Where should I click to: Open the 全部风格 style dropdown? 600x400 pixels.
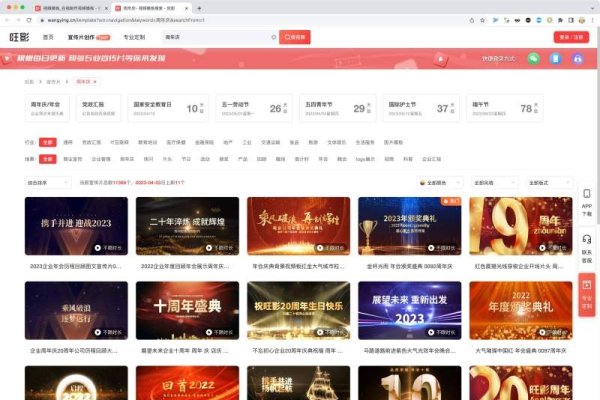[x=494, y=183]
